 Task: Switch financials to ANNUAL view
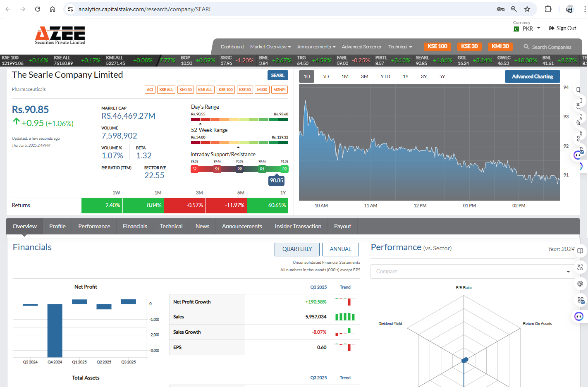tap(340, 249)
